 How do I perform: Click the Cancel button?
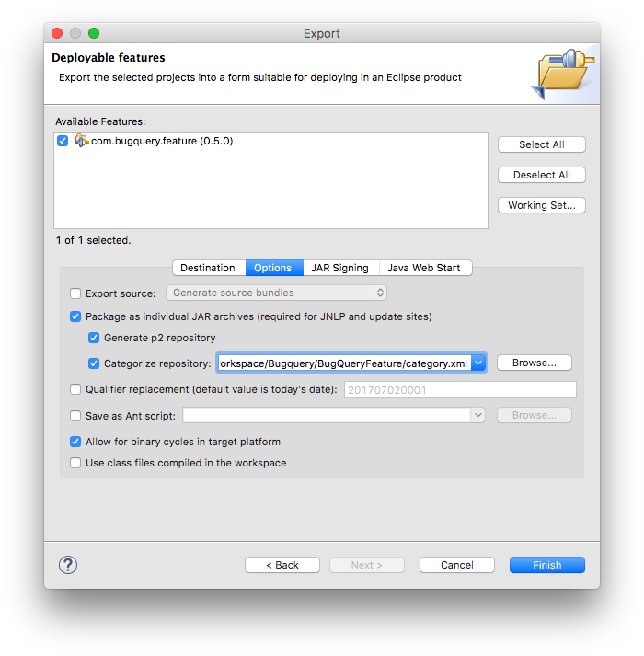tap(457, 565)
